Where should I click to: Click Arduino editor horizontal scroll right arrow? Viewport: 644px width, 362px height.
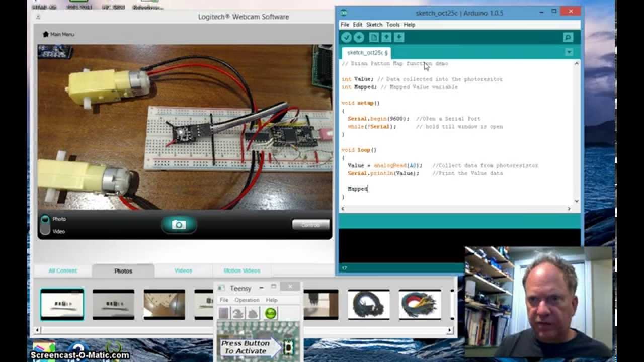click(569, 209)
